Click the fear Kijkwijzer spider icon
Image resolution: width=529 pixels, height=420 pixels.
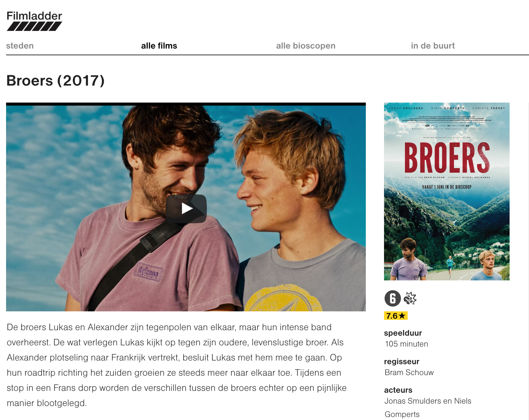coord(410,299)
